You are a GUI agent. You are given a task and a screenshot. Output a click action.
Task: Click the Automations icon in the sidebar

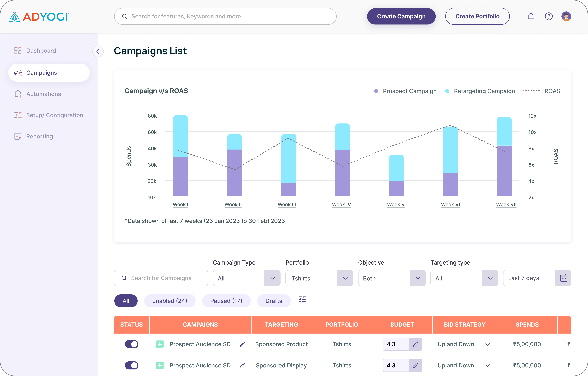tap(18, 94)
